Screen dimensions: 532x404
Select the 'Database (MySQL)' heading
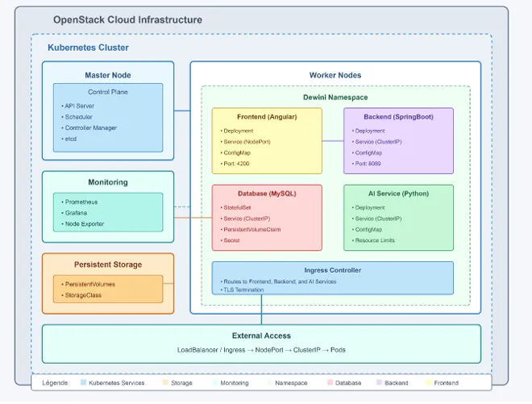[x=267, y=194]
